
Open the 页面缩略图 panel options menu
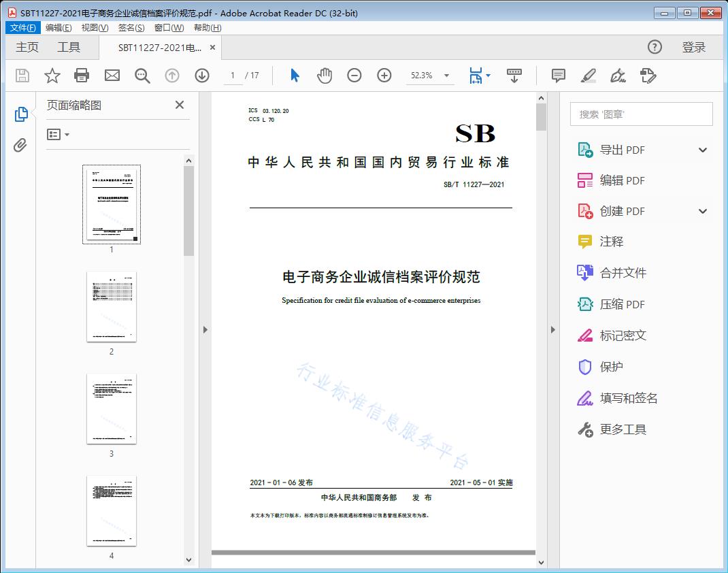56,134
